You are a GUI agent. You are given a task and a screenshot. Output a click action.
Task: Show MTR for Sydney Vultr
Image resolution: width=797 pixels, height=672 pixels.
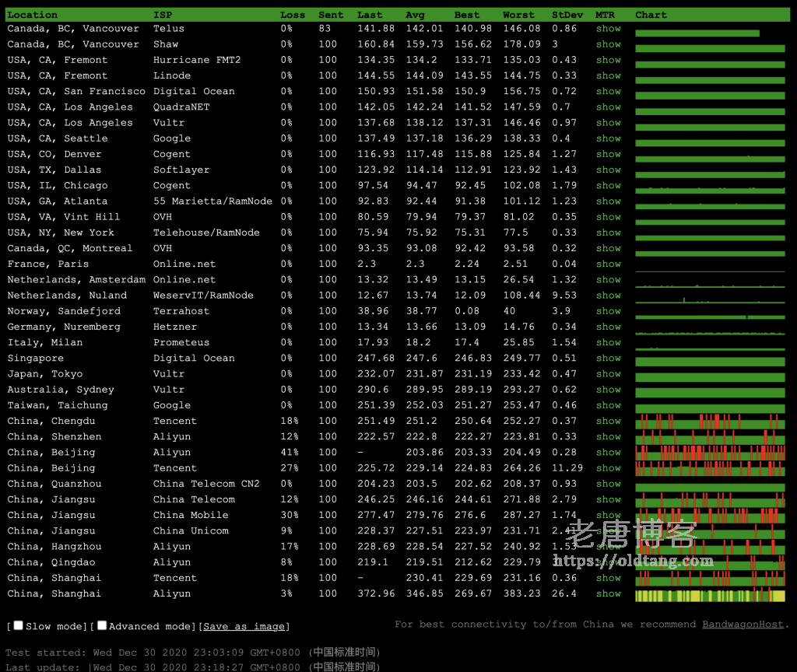(608, 390)
